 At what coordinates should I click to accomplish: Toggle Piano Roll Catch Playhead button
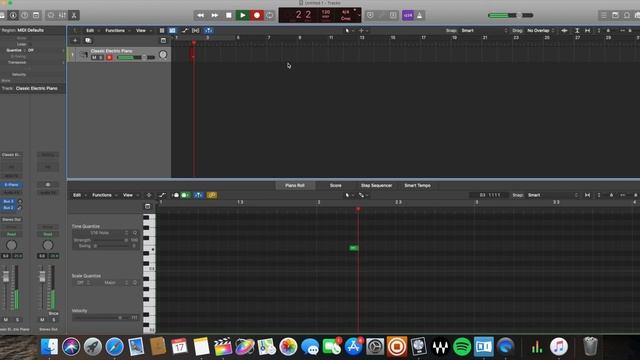point(198,195)
